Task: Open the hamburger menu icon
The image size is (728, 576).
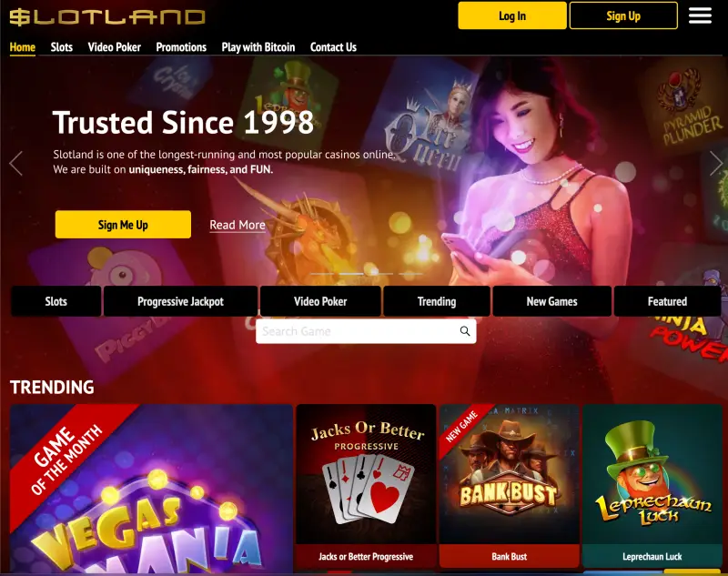Action: point(700,15)
